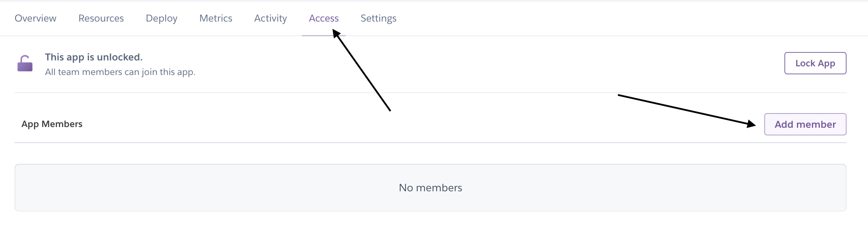Click the Lock App button
Image resolution: width=868 pixels, height=227 pixels.
click(x=815, y=63)
